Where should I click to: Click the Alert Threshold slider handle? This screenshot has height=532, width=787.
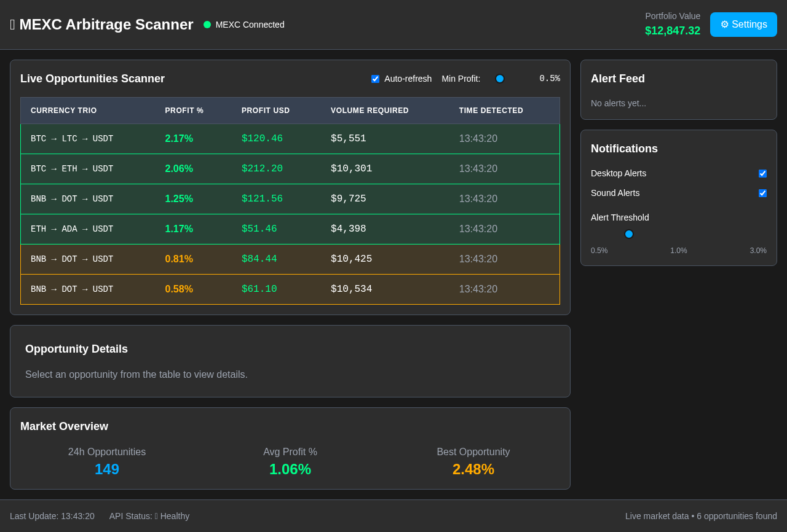pyautogui.click(x=628, y=234)
